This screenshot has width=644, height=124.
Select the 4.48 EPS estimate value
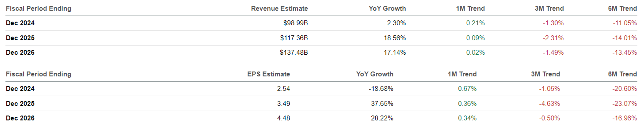point(283,118)
